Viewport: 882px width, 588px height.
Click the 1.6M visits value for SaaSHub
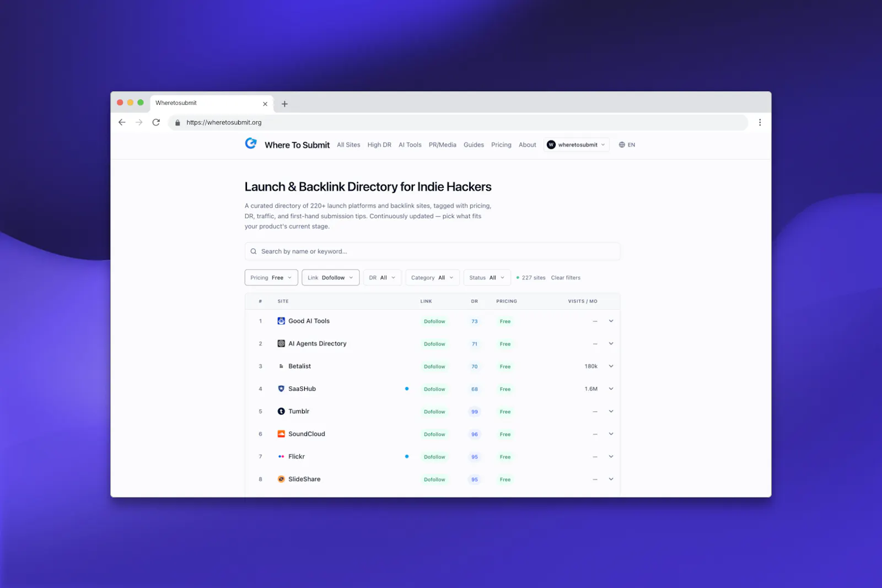coord(591,389)
